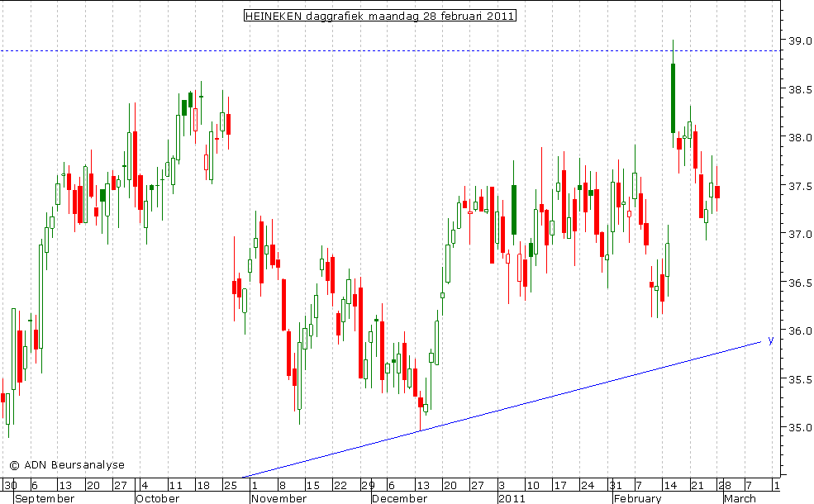The image size is (814, 504).
Task: Select the 35.5 price axis label
Action: click(x=799, y=379)
